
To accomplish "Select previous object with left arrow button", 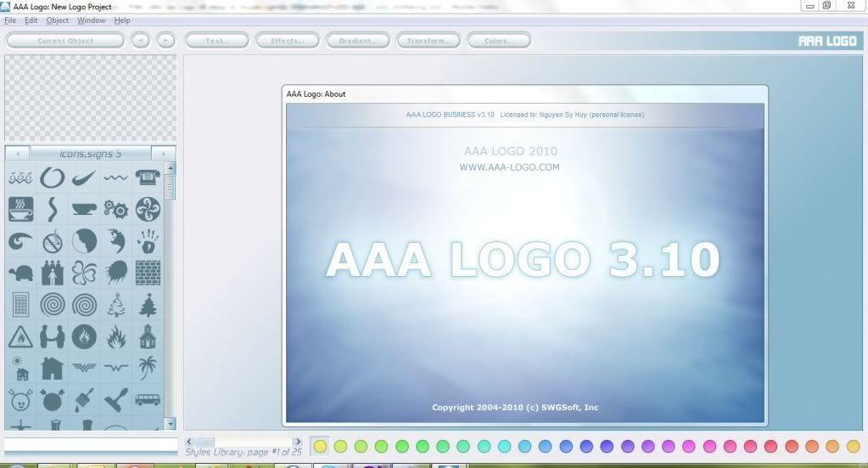I will 140,41.
